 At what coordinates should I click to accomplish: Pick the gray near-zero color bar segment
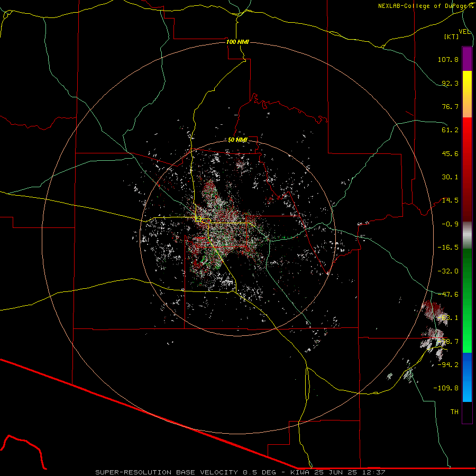467,235
